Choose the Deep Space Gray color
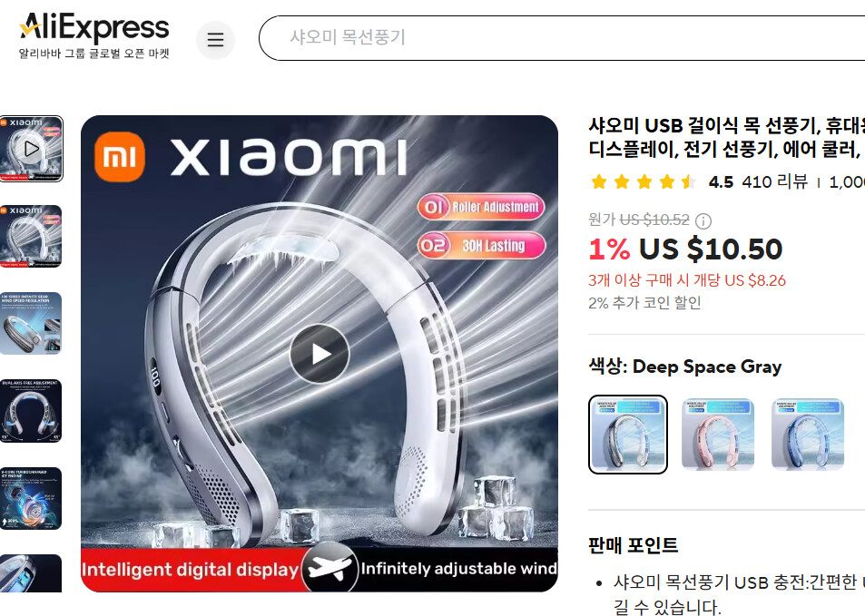This screenshot has height=616, width=865. point(628,434)
